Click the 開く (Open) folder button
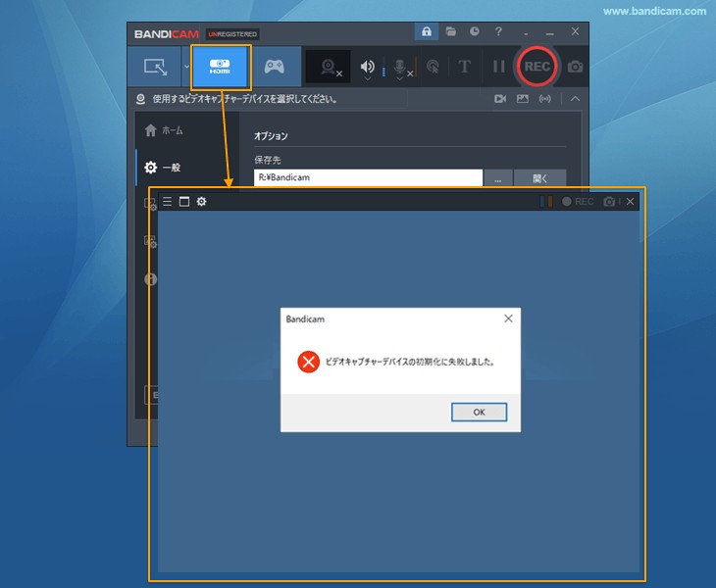This screenshot has height=588, width=716. (x=540, y=178)
